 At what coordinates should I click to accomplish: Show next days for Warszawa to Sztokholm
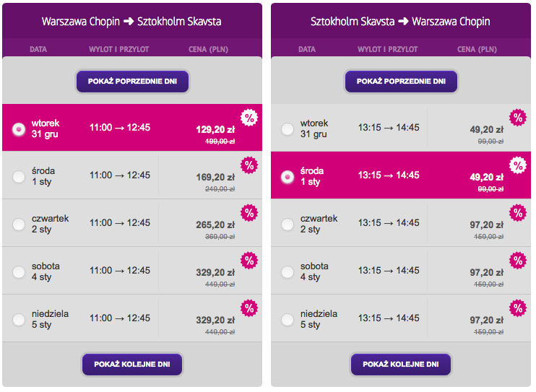132,365
